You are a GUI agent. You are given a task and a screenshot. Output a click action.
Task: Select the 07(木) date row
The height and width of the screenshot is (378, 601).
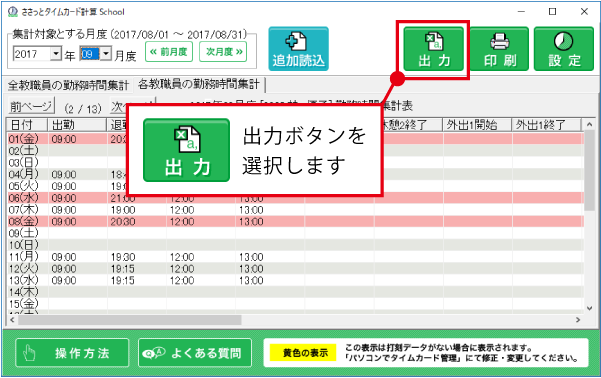pyautogui.click(x=296, y=210)
